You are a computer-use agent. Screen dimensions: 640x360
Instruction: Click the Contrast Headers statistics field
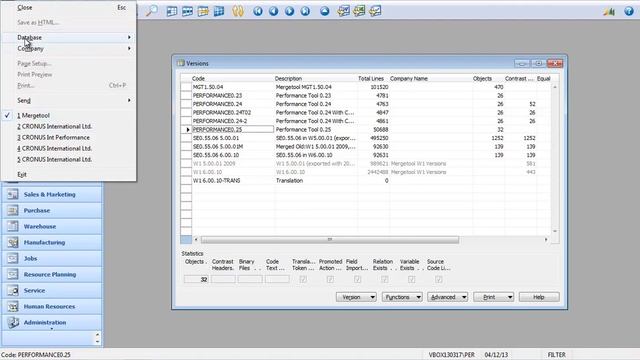tap(223, 279)
